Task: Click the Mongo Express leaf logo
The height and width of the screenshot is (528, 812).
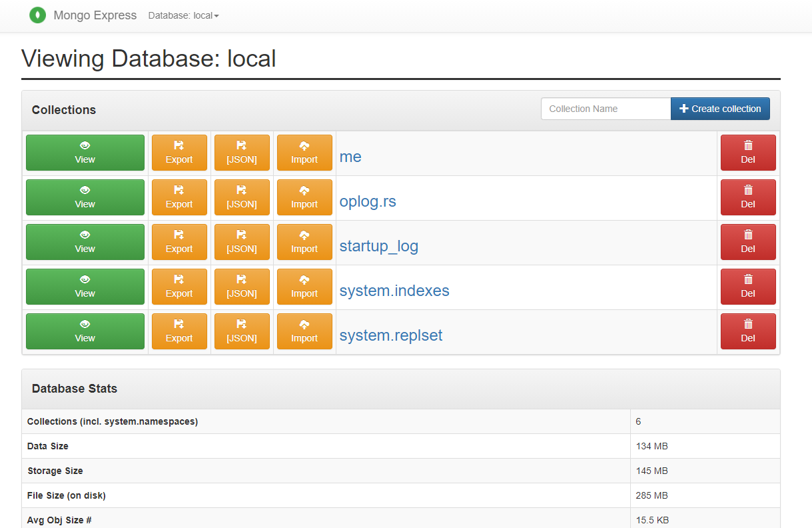Action: [38, 15]
